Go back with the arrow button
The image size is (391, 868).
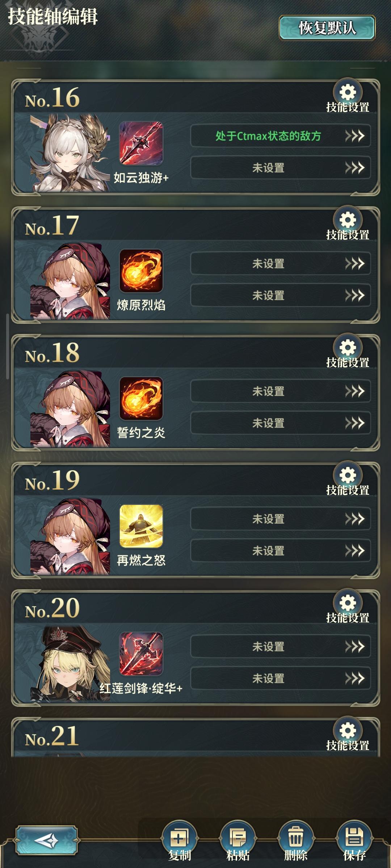click(47, 840)
